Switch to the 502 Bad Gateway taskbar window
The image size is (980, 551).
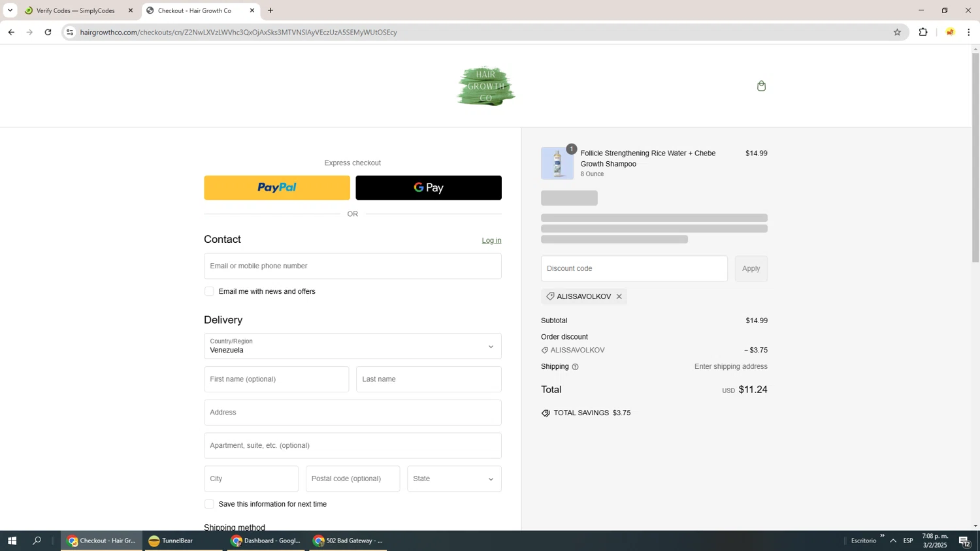point(348,541)
